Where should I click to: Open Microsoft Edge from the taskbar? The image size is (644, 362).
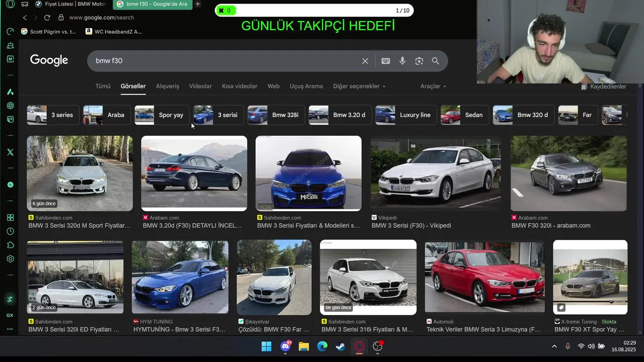coord(323,346)
